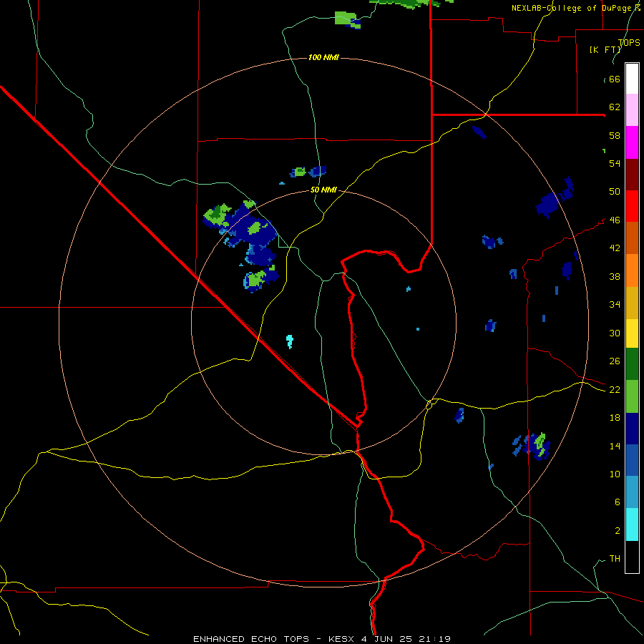Click the white swatch in the tops scale
The height and width of the screenshot is (644, 644).
point(632,79)
